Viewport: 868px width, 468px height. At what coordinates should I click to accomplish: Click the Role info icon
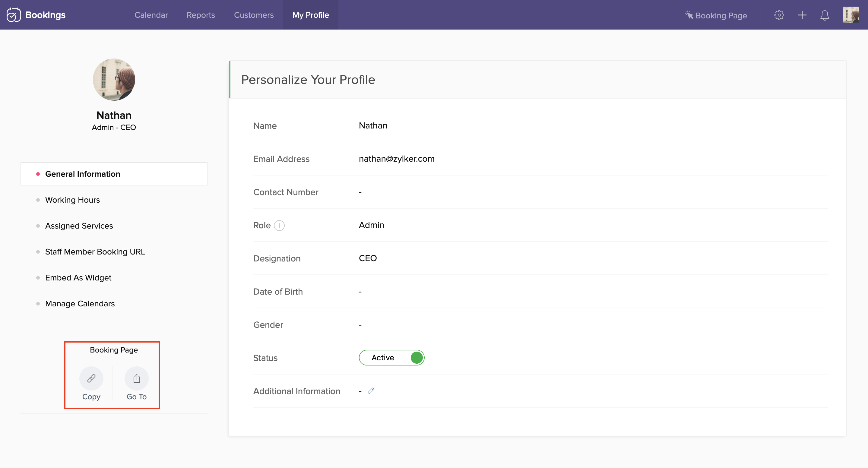click(x=279, y=226)
